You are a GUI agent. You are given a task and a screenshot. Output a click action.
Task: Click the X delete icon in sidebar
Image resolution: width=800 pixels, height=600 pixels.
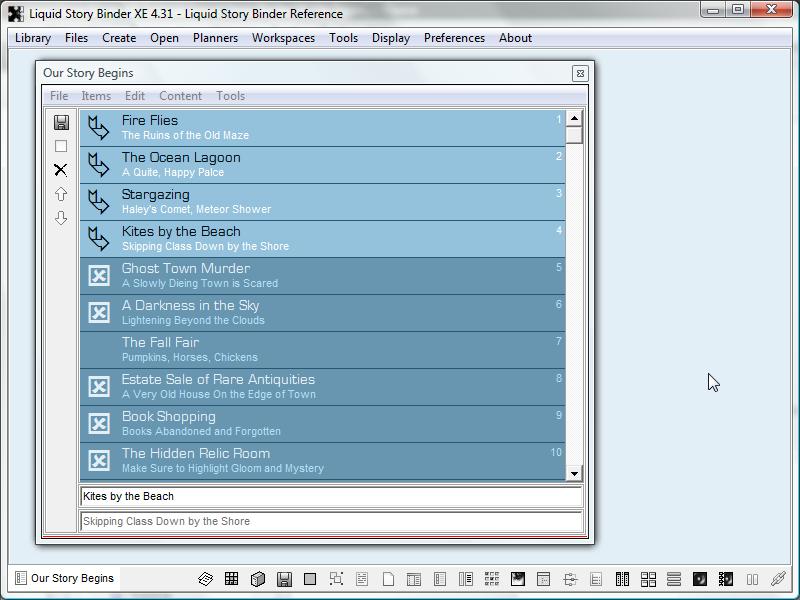pos(61,170)
